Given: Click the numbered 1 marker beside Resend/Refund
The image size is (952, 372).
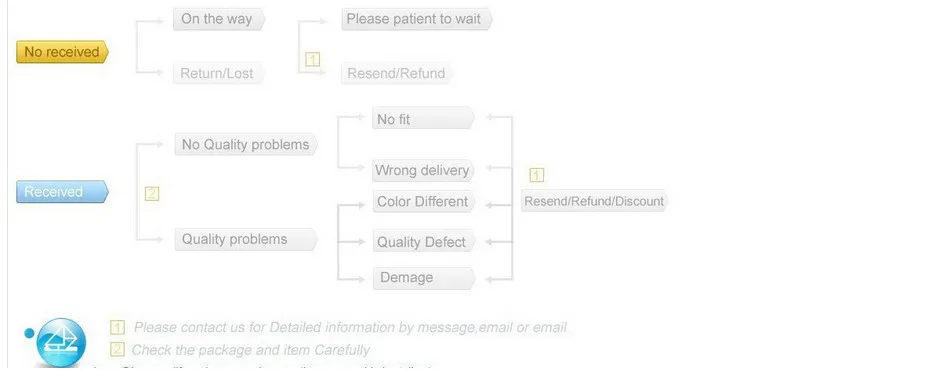Looking at the screenshot, I should click(x=312, y=59).
